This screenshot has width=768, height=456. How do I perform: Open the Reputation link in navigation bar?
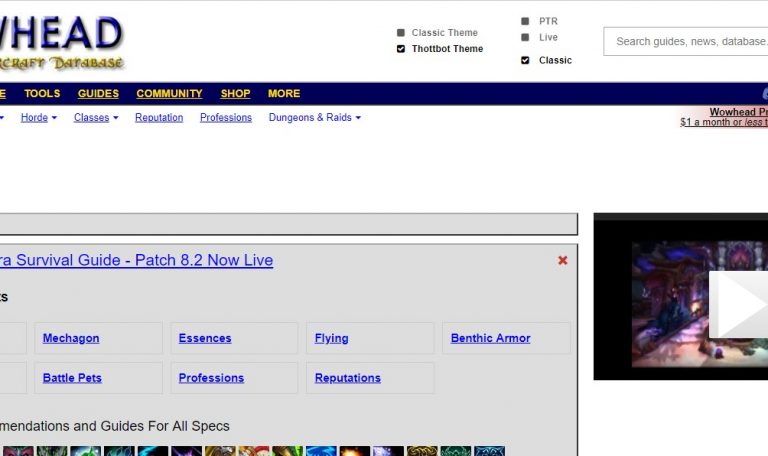click(x=159, y=118)
